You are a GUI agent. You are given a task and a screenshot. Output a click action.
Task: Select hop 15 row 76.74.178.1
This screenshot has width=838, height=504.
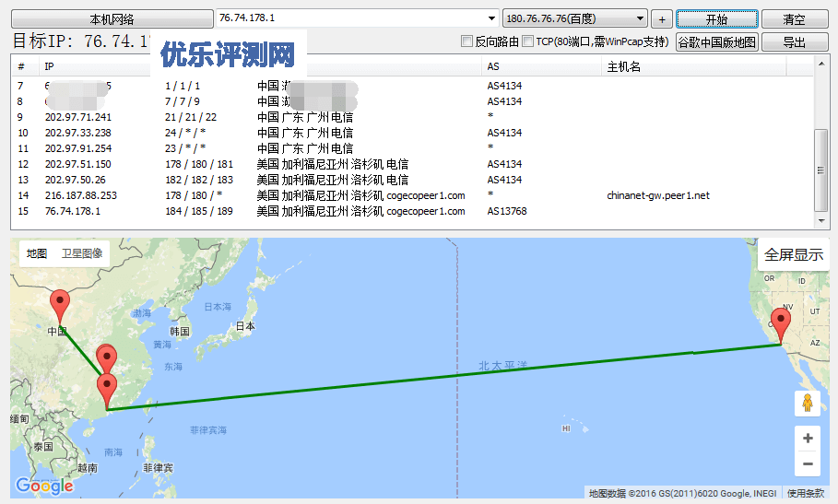411,211
